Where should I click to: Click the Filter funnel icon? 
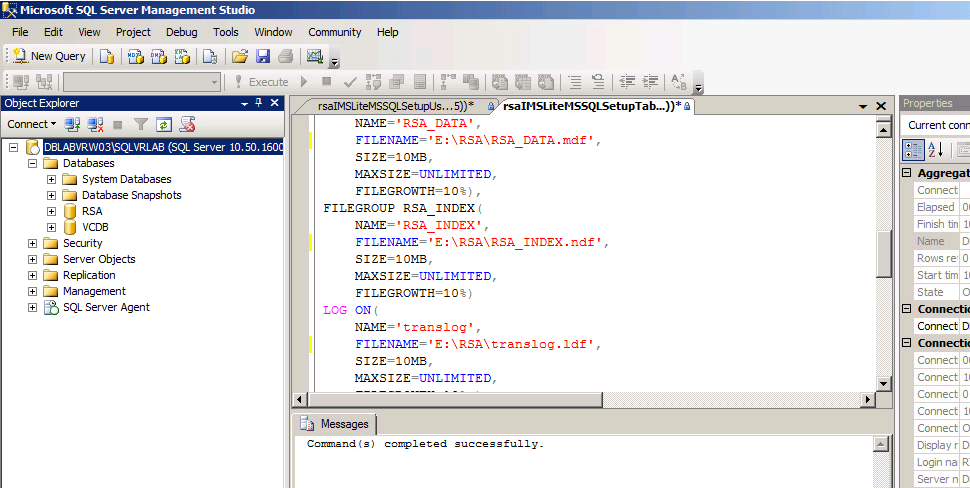point(141,124)
